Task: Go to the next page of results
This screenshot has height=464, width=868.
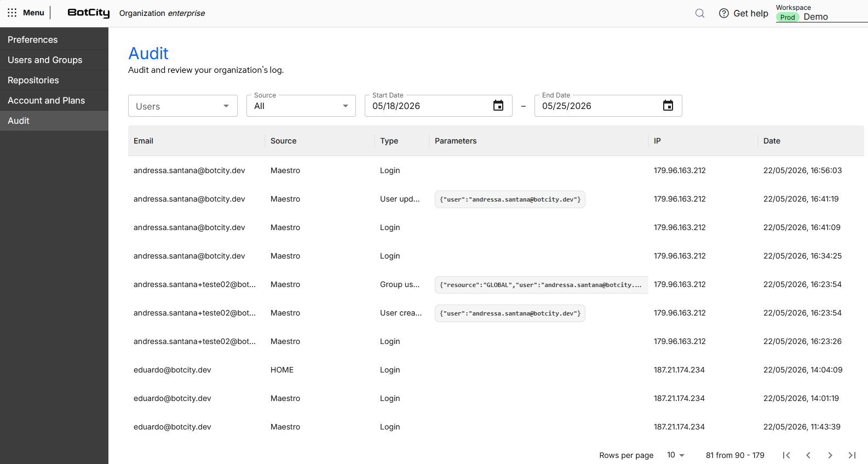Action: tap(830, 455)
